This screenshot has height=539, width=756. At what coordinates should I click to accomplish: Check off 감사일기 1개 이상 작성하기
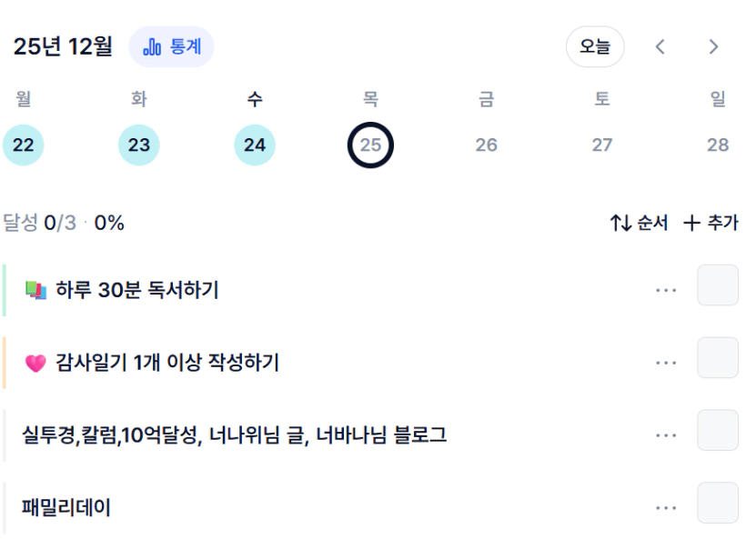click(x=717, y=358)
